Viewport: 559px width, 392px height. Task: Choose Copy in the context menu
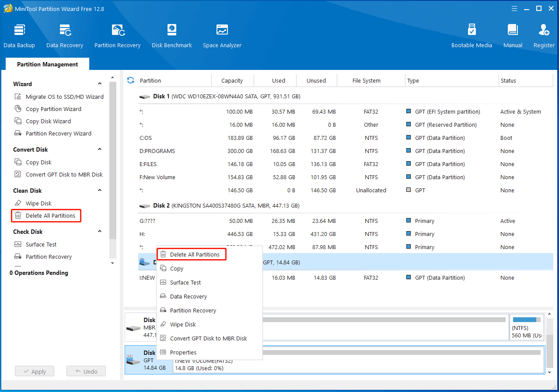pyautogui.click(x=210, y=268)
